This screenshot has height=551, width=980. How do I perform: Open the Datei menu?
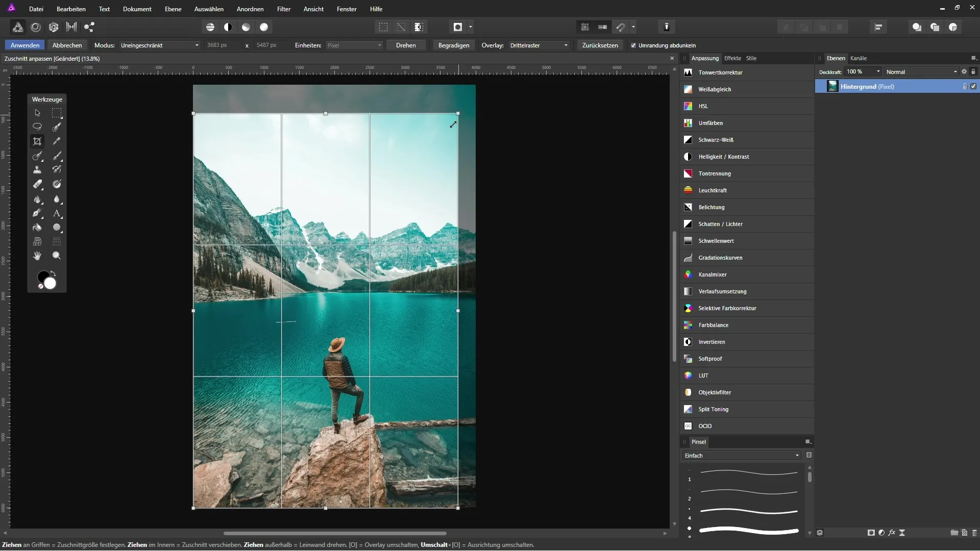[36, 9]
